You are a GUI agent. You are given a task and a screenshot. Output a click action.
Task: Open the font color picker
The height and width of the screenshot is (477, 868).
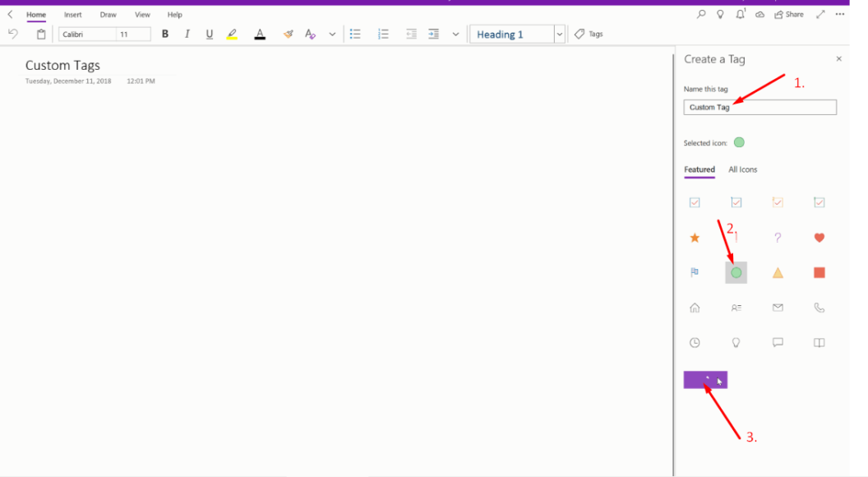[x=260, y=34]
